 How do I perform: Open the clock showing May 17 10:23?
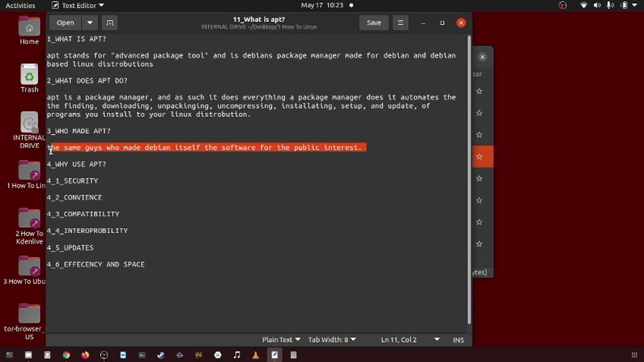pos(322,5)
